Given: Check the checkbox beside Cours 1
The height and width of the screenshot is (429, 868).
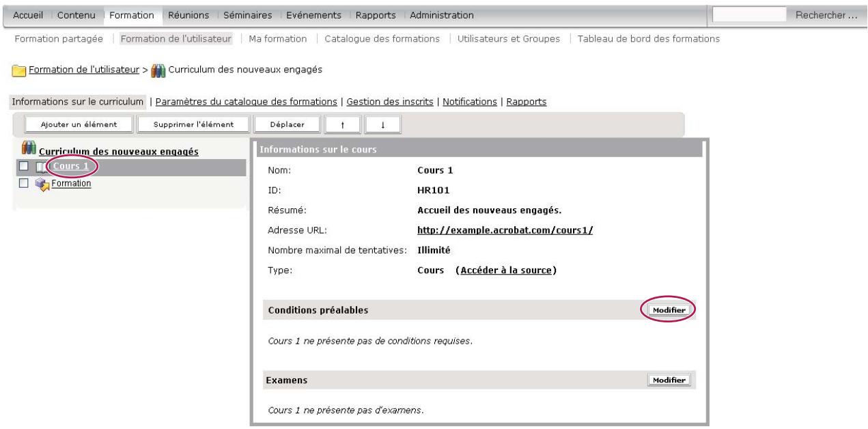Looking at the screenshot, I should coord(23,165).
